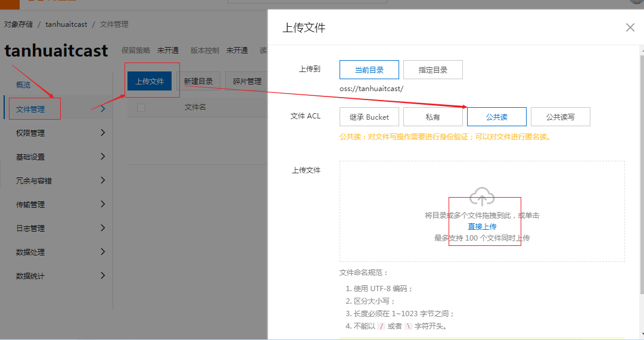Select 当前目录 upload target
The width and height of the screenshot is (644, 340).
coord(369,70)
